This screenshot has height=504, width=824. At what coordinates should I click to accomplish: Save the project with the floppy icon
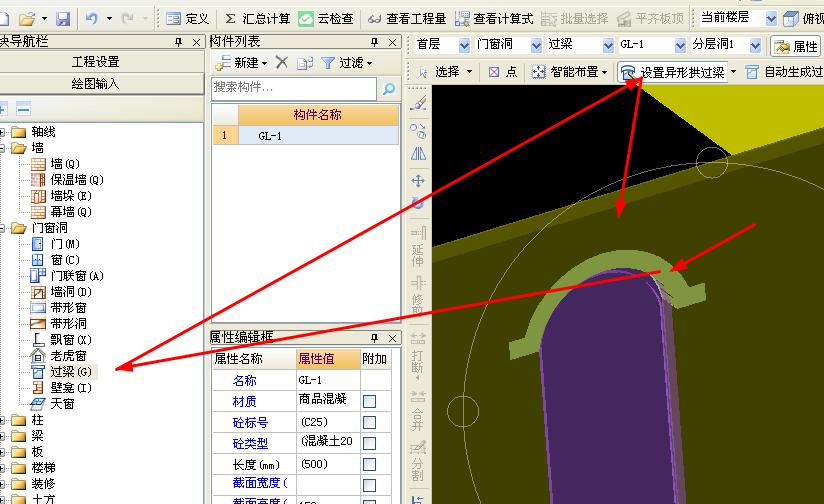[x=63, y=19]
